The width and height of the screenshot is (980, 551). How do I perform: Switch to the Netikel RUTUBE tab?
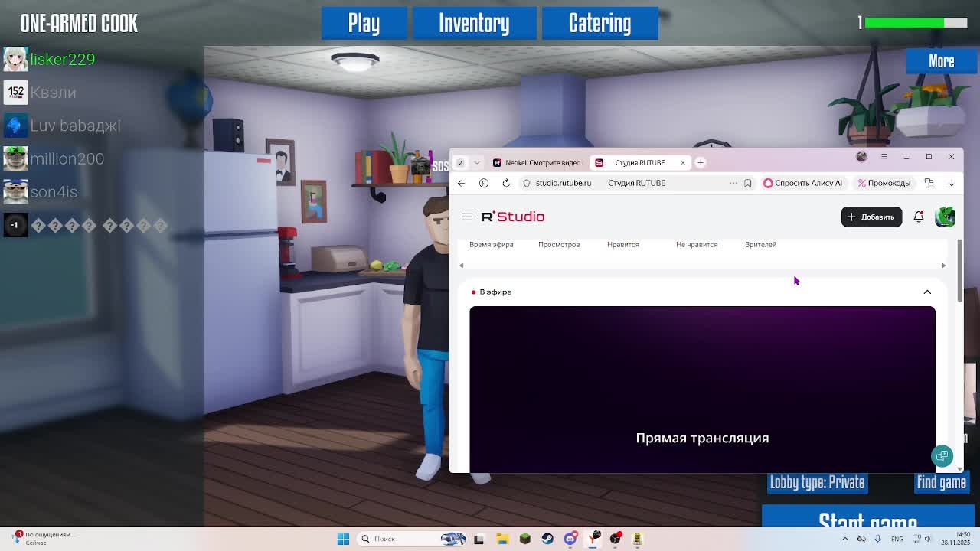click(537, 162)
